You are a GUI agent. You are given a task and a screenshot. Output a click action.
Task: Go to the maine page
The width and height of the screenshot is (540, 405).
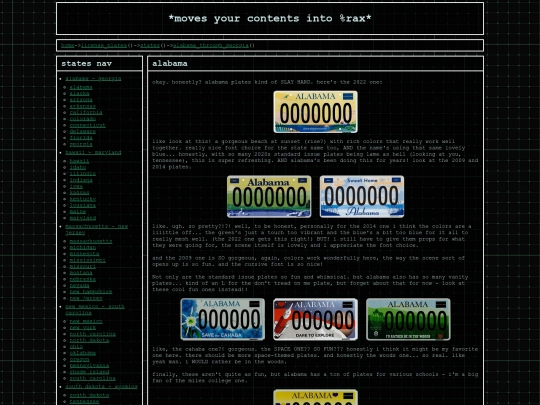(77, 211)
